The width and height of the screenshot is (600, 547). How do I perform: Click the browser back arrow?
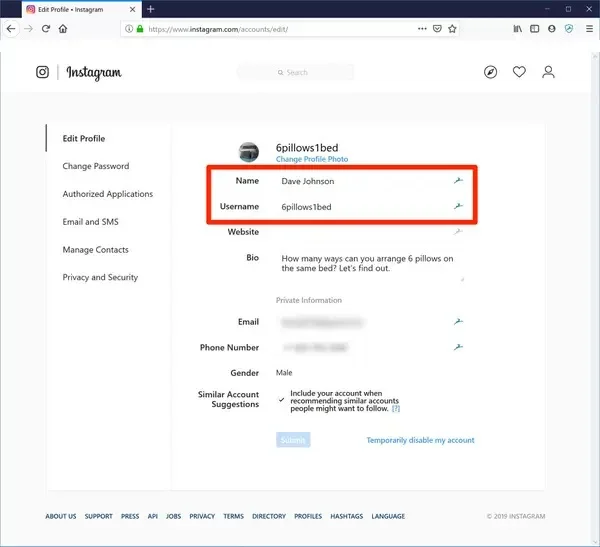click(x=11, y=29)
